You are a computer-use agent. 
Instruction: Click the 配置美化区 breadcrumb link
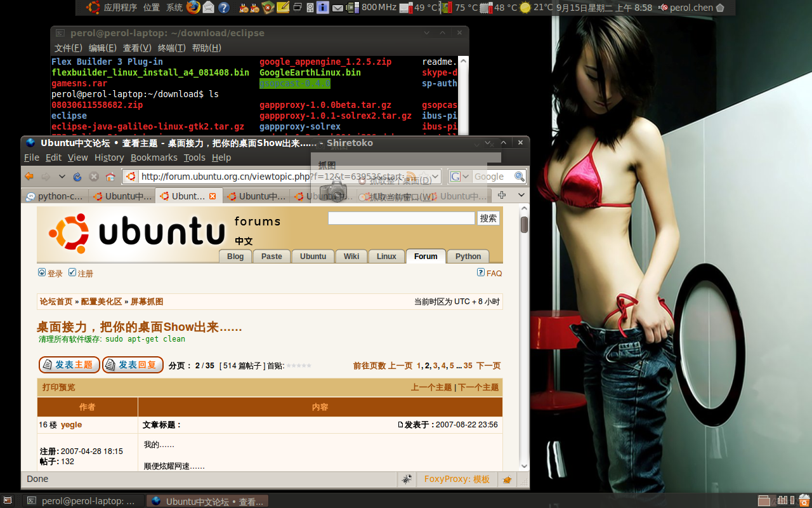coord(101,302)
